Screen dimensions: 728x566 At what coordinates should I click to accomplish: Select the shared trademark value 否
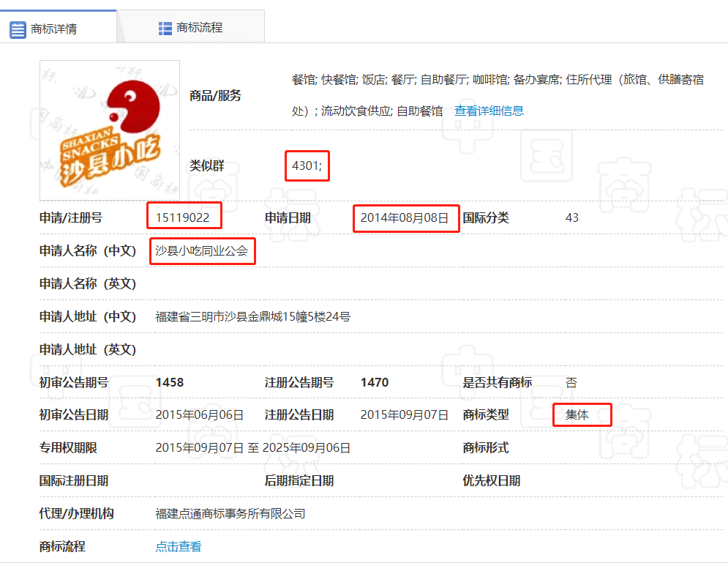(571, 382)
